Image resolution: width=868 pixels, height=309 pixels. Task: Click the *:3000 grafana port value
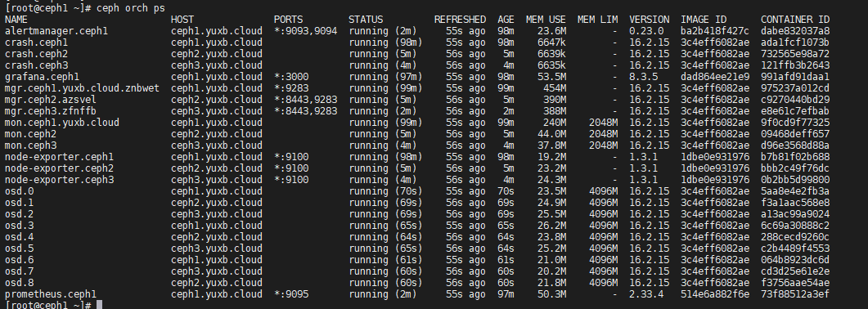click(291, 77)
